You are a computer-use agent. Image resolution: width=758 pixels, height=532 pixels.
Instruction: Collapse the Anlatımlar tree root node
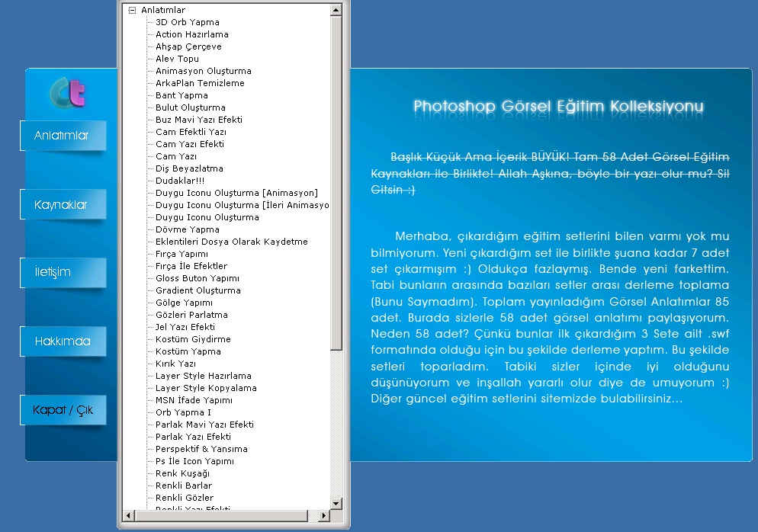[132, 10]
